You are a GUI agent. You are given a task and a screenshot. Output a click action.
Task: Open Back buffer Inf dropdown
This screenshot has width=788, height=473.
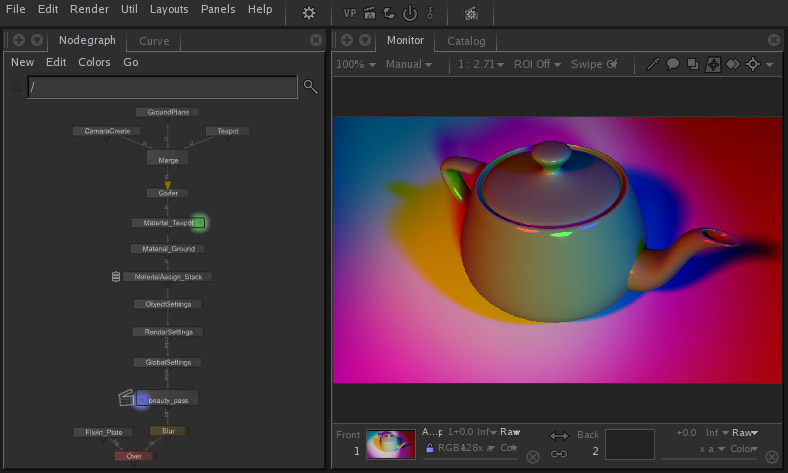tap(717, 433)
